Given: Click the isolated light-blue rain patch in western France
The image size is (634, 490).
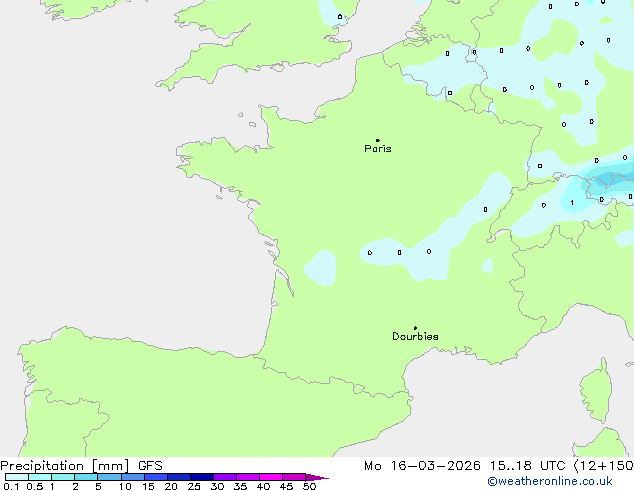Looking at the screenshot, I should tap(320, 267).
